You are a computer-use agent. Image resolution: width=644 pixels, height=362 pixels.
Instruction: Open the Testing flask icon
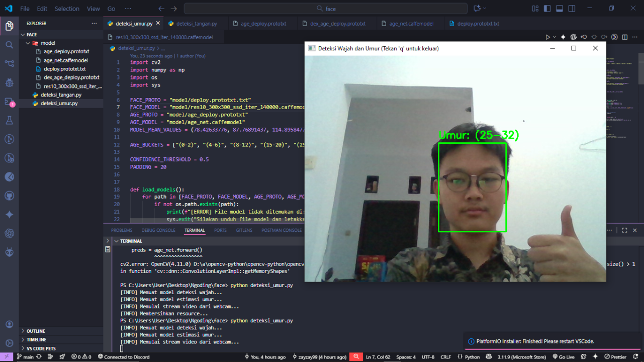[9, 120]
